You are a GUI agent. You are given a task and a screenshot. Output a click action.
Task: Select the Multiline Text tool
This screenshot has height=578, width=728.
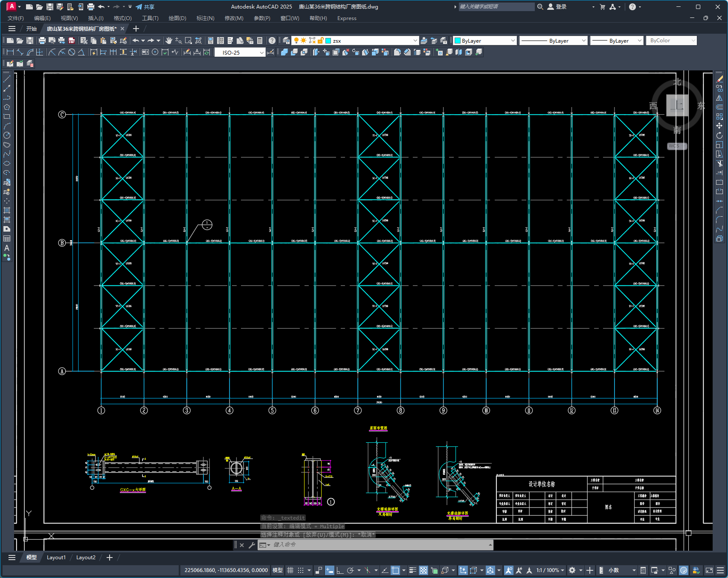7,248
